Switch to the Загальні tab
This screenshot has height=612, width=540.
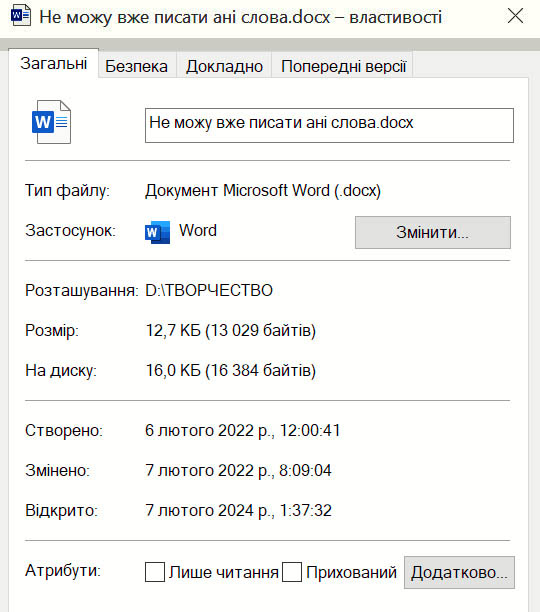click(53, 63)
